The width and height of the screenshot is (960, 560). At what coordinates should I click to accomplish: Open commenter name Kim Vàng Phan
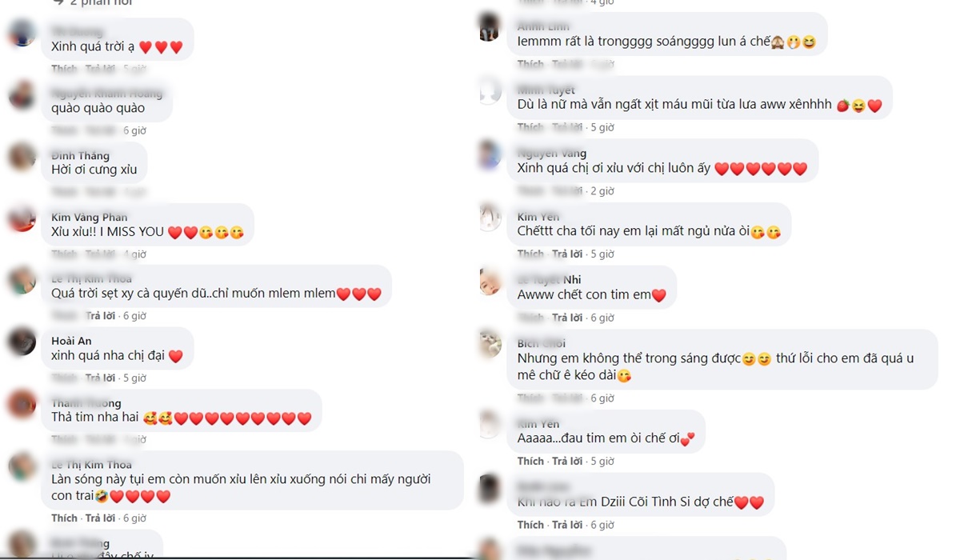(x=90, y=217)
